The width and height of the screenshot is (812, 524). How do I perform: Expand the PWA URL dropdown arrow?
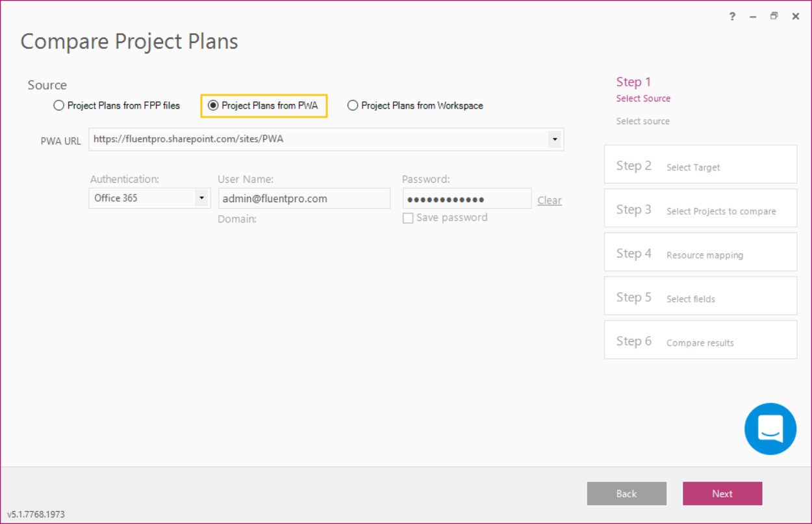click(554, 139)
